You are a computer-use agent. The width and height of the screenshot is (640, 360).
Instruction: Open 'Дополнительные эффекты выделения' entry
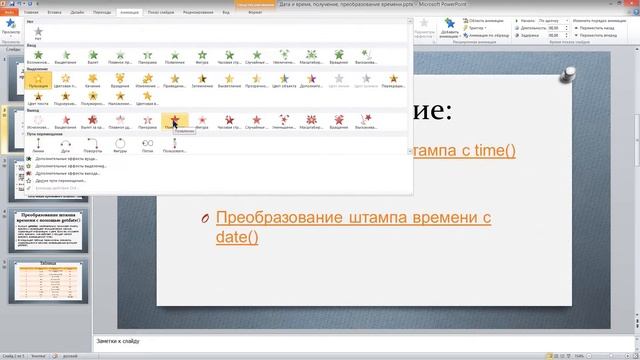(x=67, y=166)
